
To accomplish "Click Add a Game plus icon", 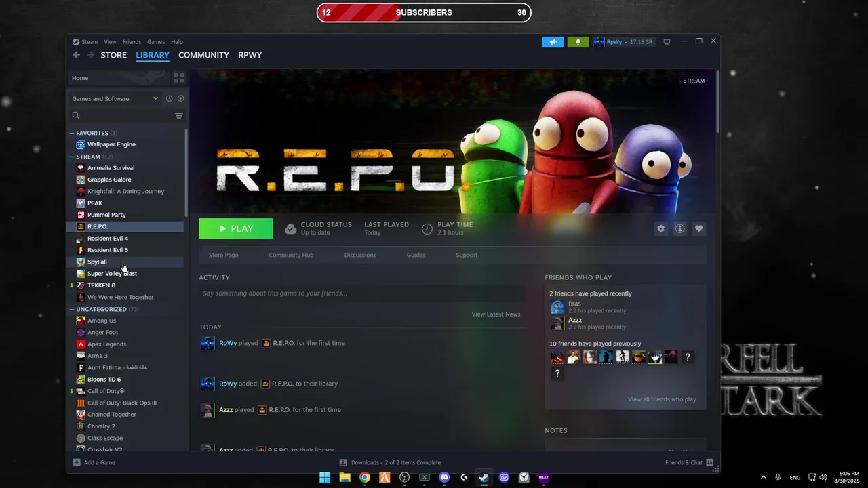I will [x=77, y=462].
